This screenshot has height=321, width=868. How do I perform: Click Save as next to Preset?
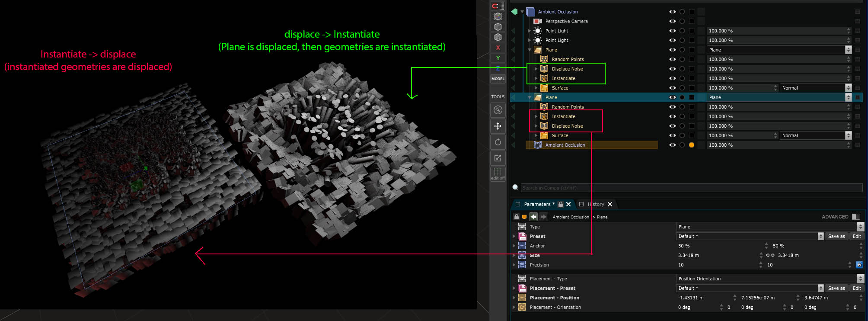click(x=836, y=236)
